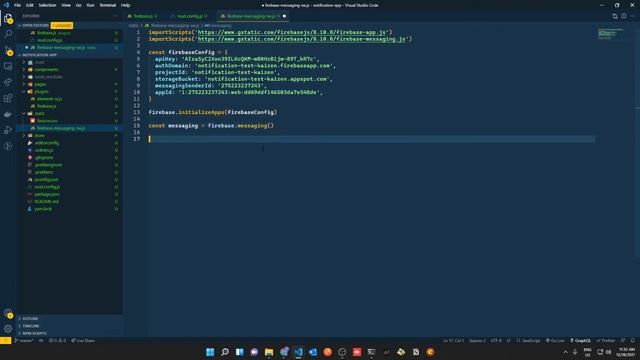Open the File menu
This screenshot has width=640, height=360.
pos(17,5)
